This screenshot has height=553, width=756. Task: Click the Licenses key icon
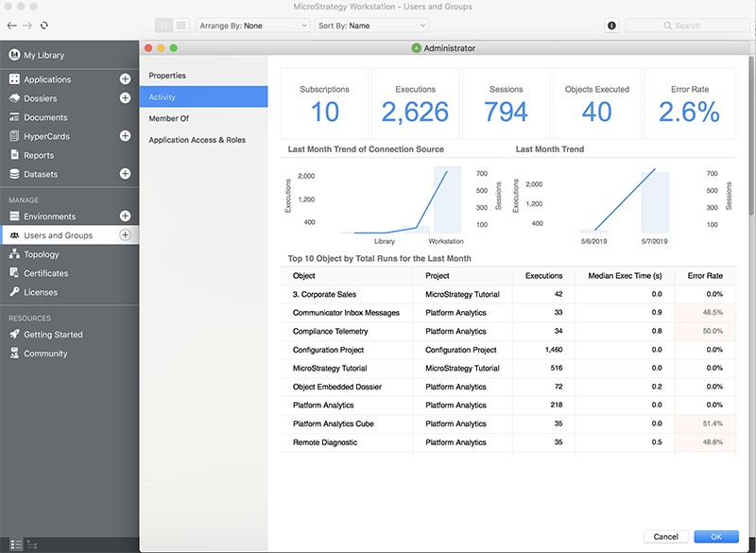14,292
